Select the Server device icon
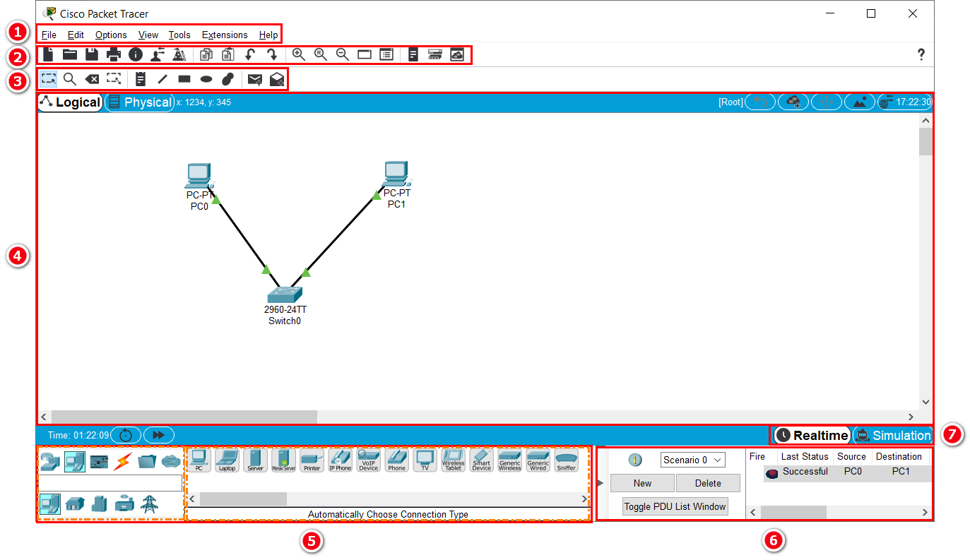This screenshot has height=560, width=970. tap(255, 460)
